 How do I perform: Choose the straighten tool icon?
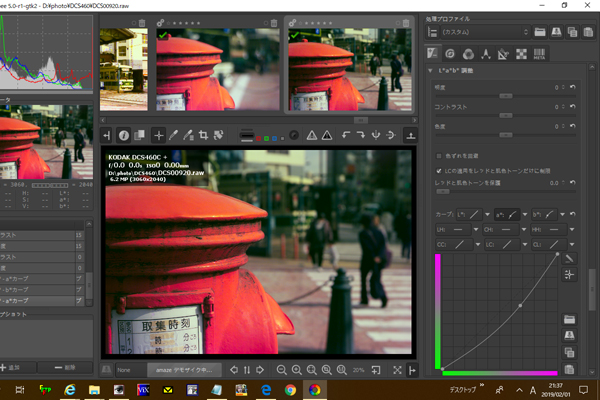(217, 135)
